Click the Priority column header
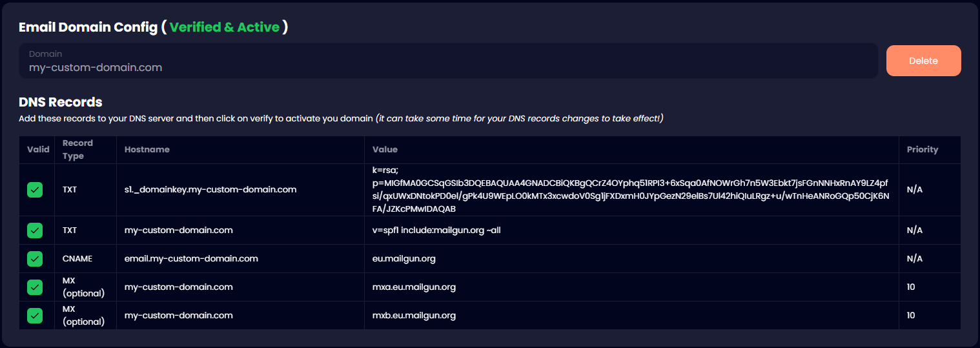 [x=922, y=149]
